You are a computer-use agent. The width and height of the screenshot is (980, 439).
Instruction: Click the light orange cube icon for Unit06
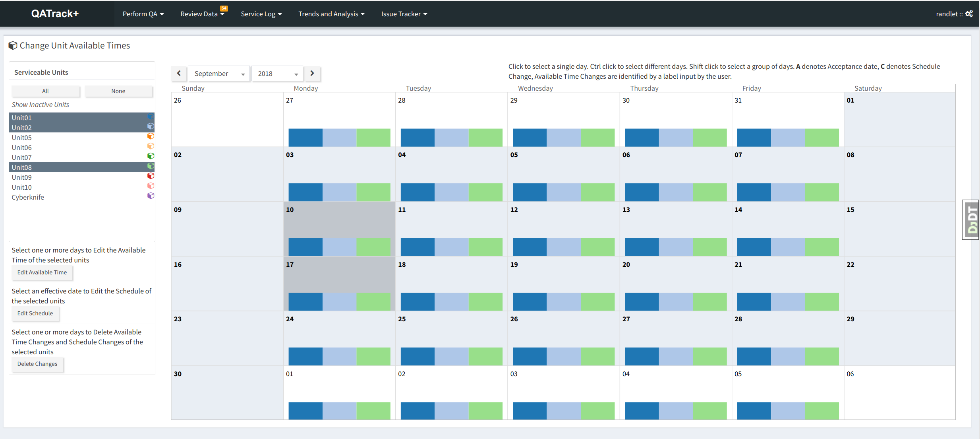151,146
